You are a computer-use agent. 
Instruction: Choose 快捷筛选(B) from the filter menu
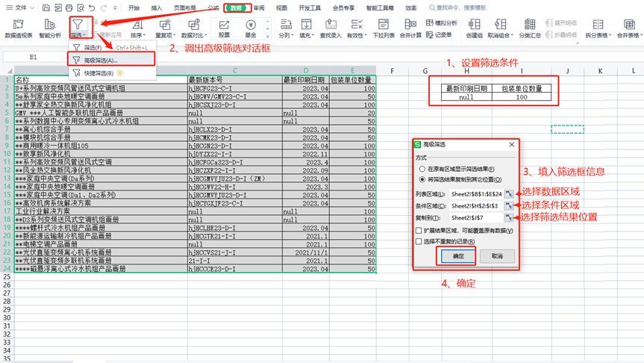click(x=112, y=73)
